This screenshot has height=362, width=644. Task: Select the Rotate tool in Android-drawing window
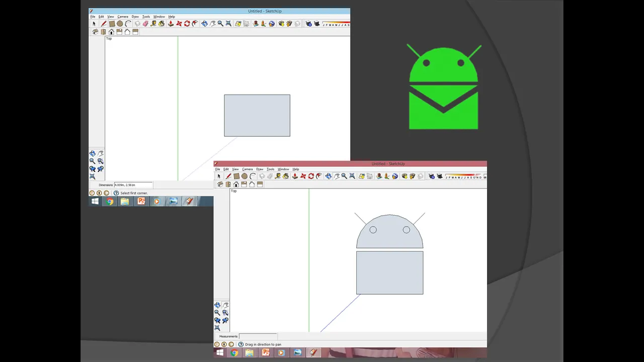[311, 176]
